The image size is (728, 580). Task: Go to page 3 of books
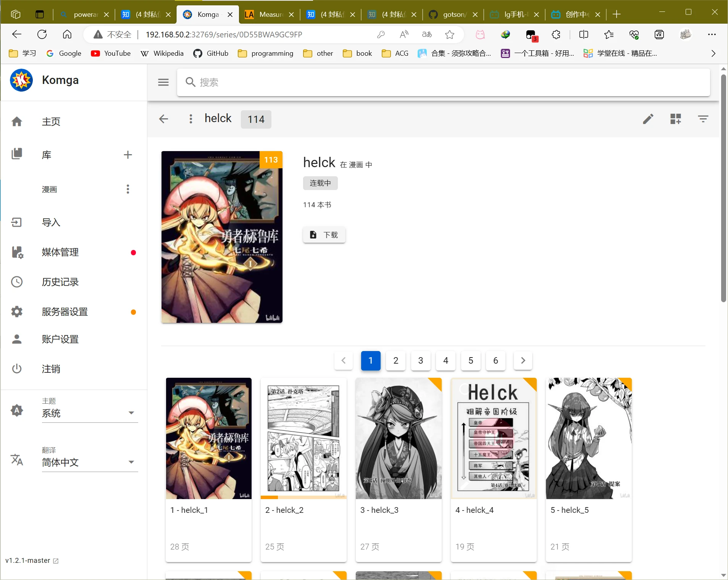(421, 361)
